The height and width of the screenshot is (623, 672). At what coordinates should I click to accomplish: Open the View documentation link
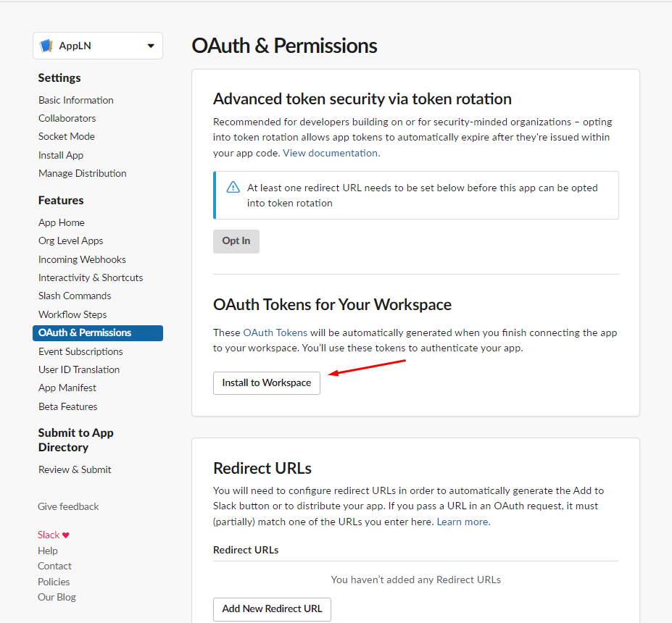[x=330, y=153]
